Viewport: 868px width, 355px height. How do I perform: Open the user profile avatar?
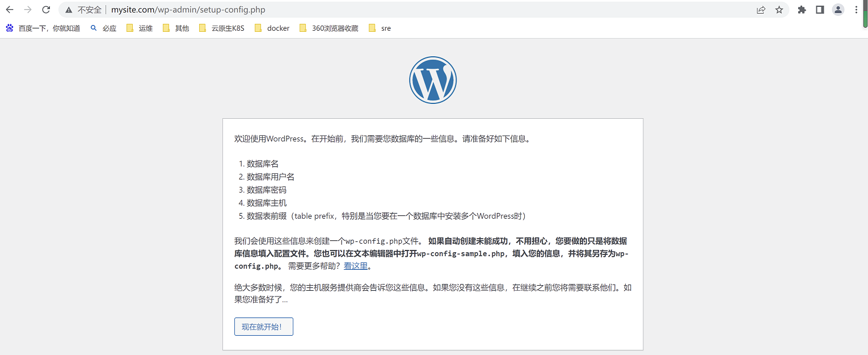(x=838, y=10)
